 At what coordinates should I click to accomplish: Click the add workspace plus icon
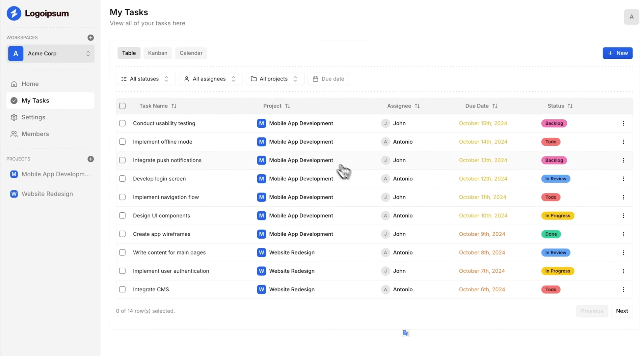coord(90,37)
